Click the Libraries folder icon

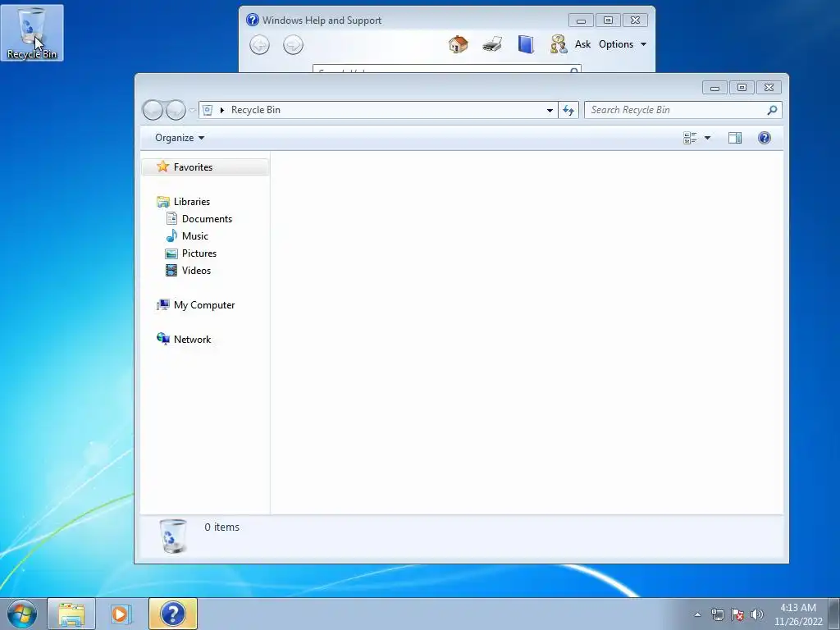(x=163, y=202)
